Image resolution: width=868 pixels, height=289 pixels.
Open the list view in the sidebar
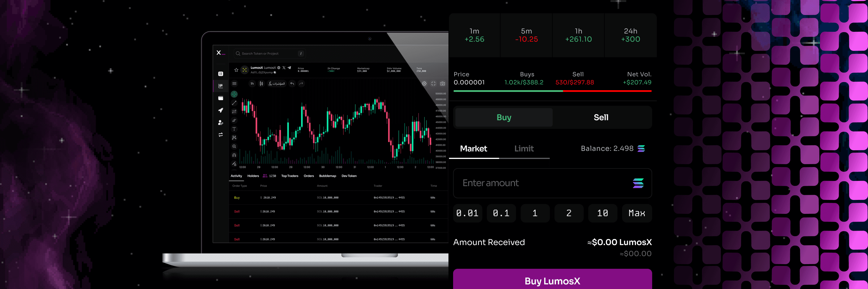coord(221,74)
